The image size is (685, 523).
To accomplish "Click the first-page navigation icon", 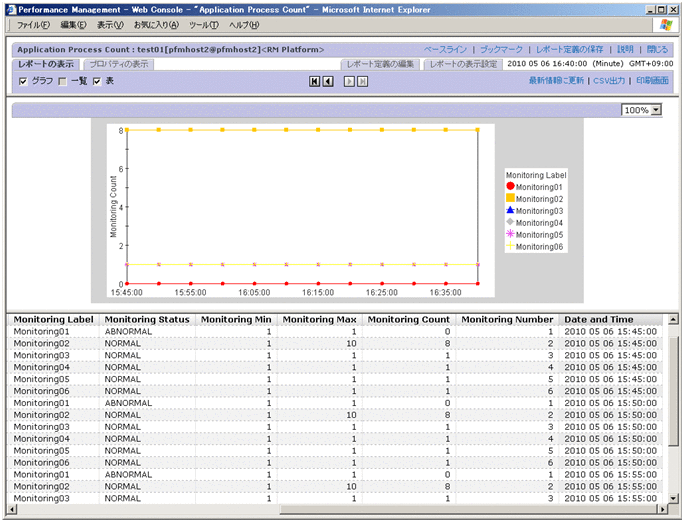I will point(314,81).
